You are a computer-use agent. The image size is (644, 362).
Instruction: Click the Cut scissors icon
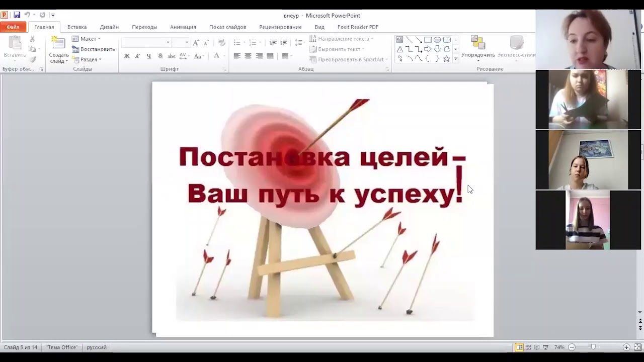pos(33,39)
